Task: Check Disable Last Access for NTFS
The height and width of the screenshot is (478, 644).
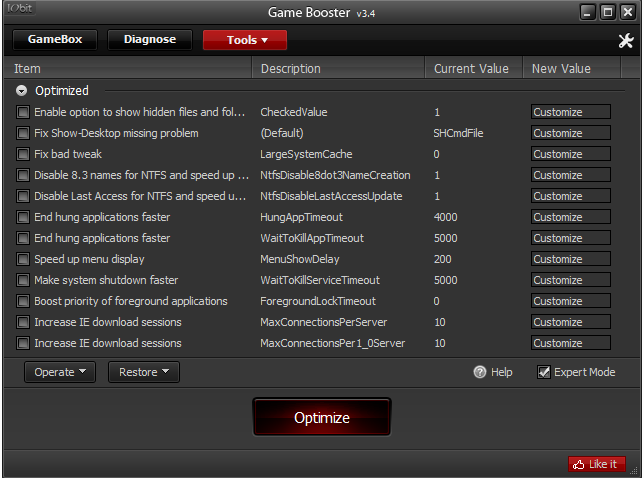Action: pyautogui.click(x=23, y=196)
